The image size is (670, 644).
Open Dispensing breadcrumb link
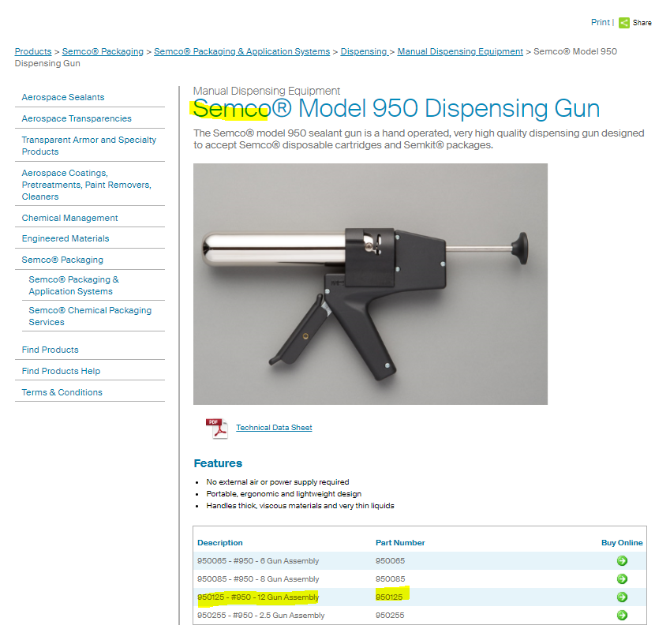point(364,51)
